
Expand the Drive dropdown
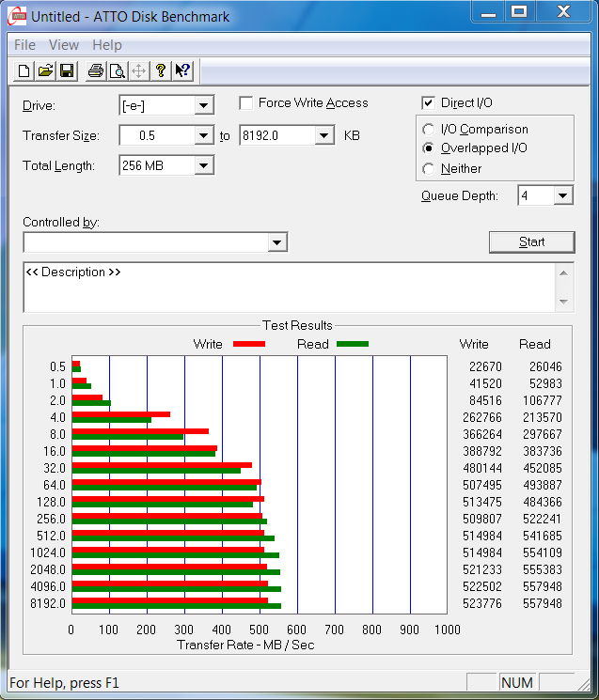point(203,106)
